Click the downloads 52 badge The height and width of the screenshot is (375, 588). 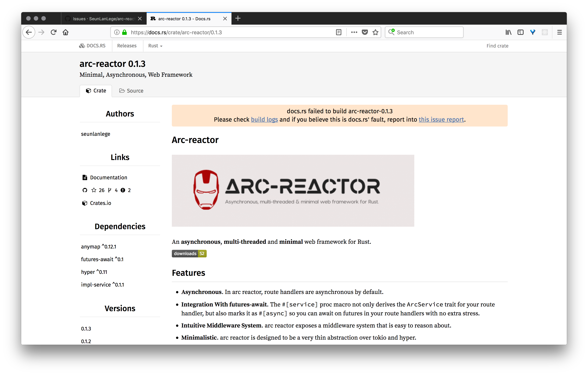(189, 253)
